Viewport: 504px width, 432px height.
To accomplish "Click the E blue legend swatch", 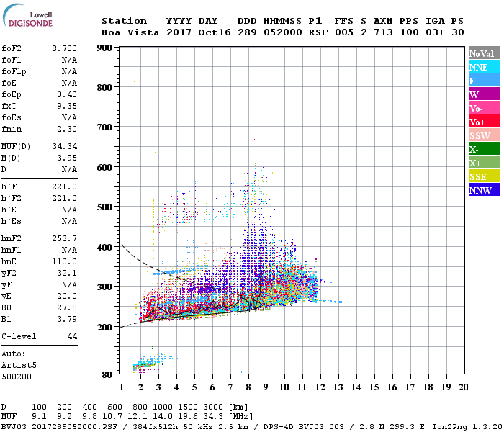I will [484, 81].
